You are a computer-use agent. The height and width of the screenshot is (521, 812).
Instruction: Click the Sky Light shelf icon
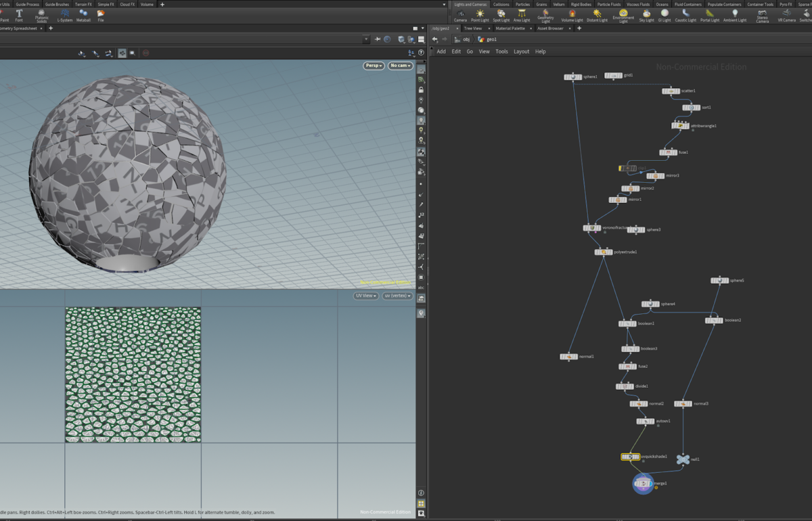click(x=646, y=15)
